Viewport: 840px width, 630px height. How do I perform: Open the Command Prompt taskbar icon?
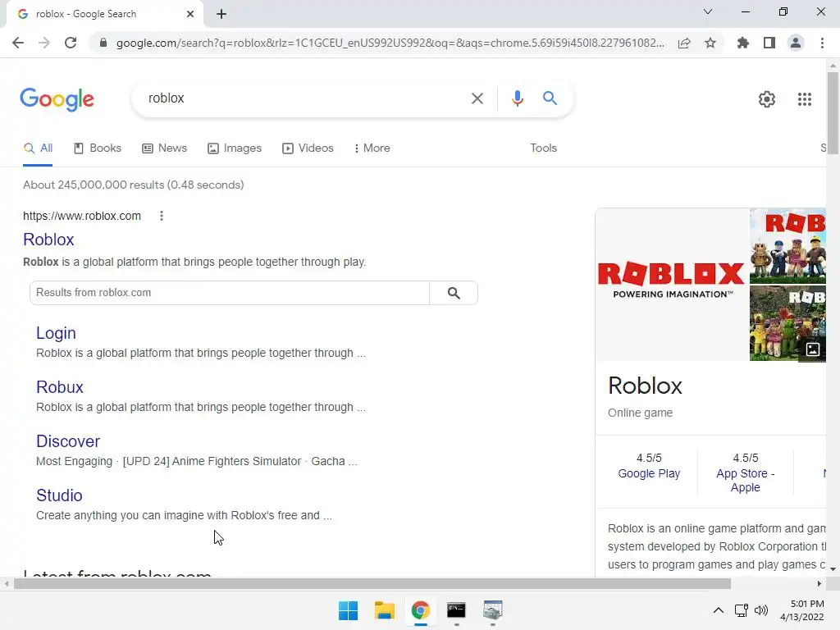coord(456,610)
